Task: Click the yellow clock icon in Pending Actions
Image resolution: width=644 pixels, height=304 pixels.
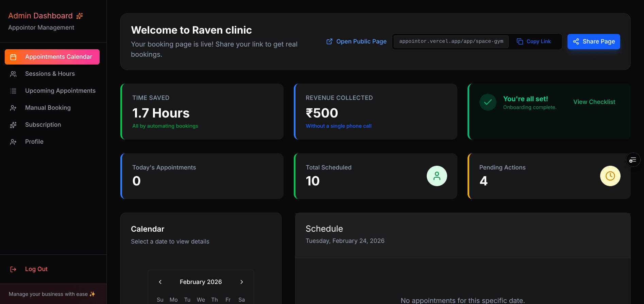Action: point(610,176)
